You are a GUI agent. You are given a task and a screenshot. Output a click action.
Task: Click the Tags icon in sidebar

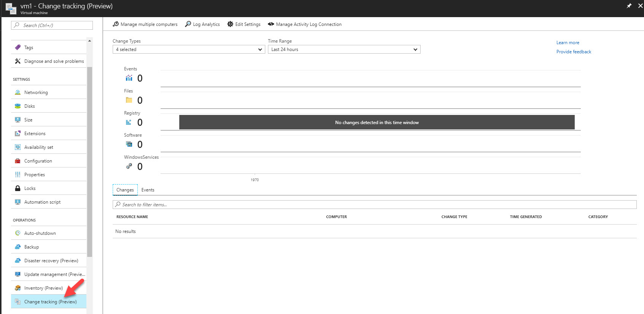click(x=18, y=47)
